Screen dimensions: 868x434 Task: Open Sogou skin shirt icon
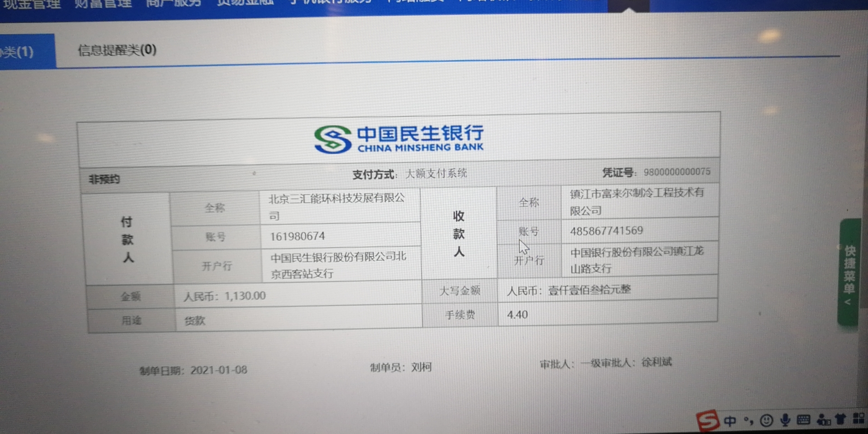(840, 419)
